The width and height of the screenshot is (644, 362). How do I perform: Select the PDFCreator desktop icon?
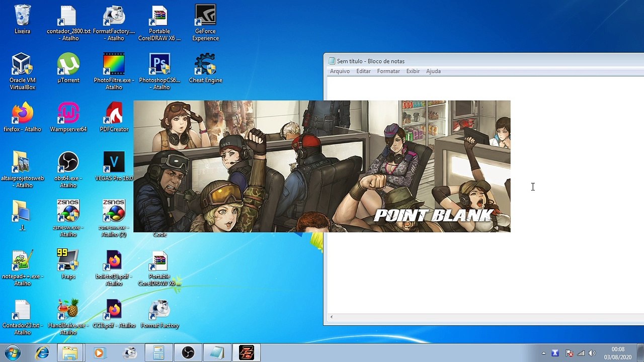click(x=114, y=118)
